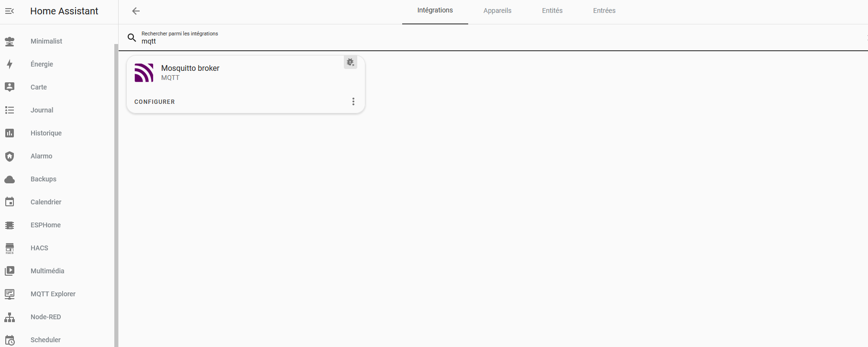Screen dimensions: 868x347
Task: Click the Home Assistant title
Action: point(64,11)
